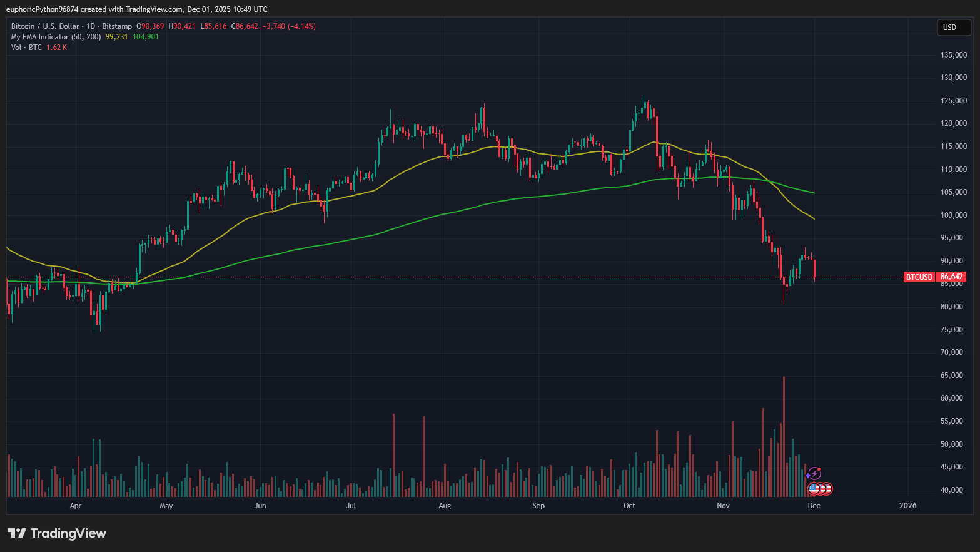
Task: Click the yellow EMA value 99,231 in legend
Action: click(116, 37)
